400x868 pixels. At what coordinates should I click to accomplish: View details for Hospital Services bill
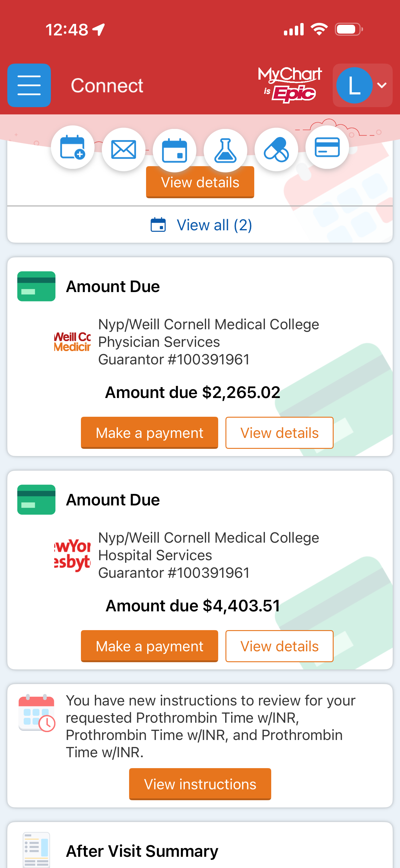tap(279, 646)
